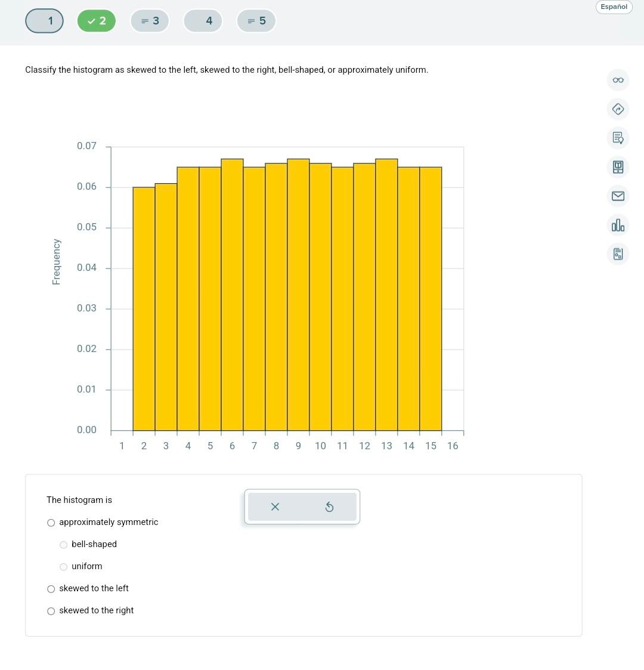
Task: Click the arrow navigation diamond icon
Action: [x=618, y=109]
